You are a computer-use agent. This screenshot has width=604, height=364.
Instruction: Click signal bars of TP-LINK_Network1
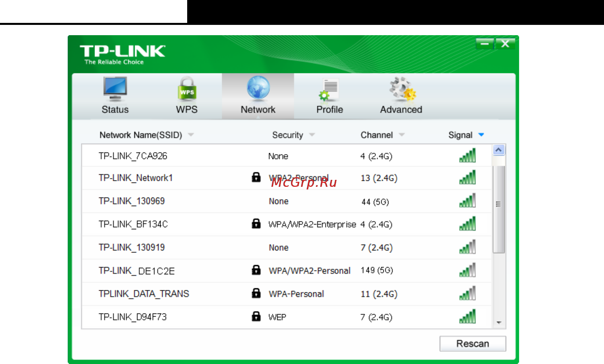pyautogui.click(x=467, y=177)
